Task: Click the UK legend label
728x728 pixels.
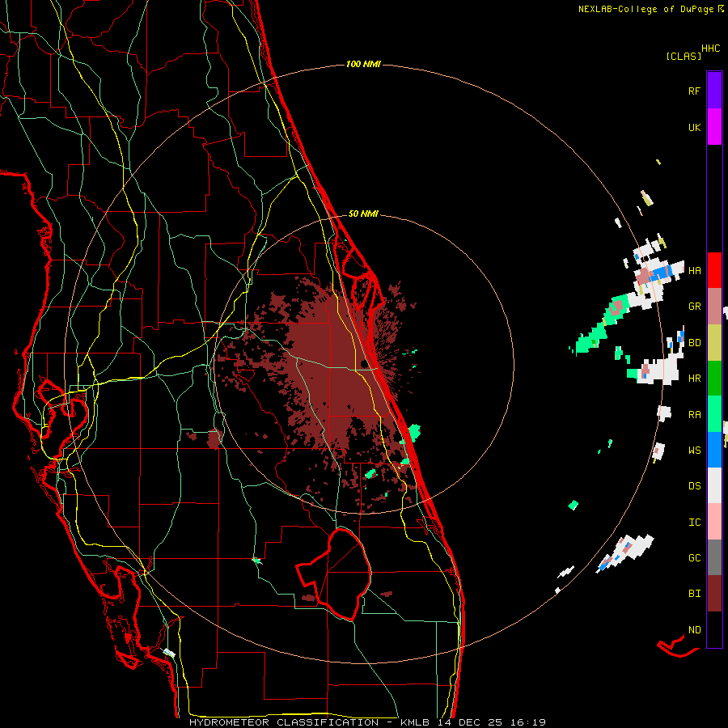Action: click(694, 127)
